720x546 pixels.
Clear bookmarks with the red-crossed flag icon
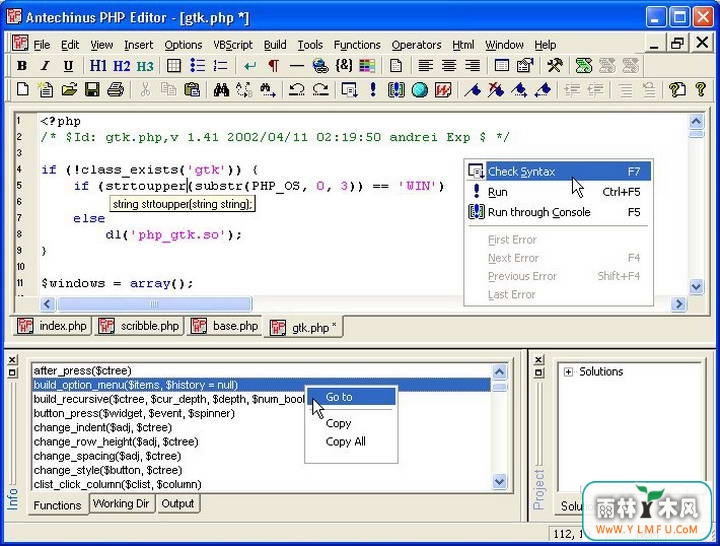coord(496,90)
